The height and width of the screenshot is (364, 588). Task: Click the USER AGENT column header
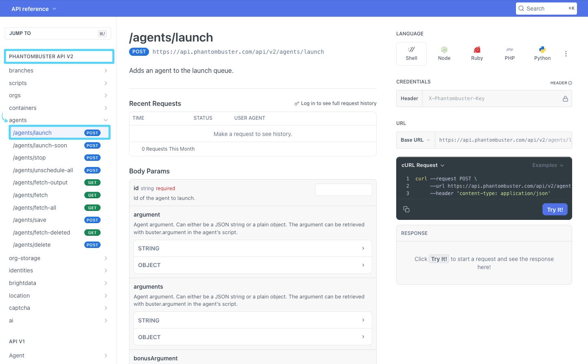250,118
